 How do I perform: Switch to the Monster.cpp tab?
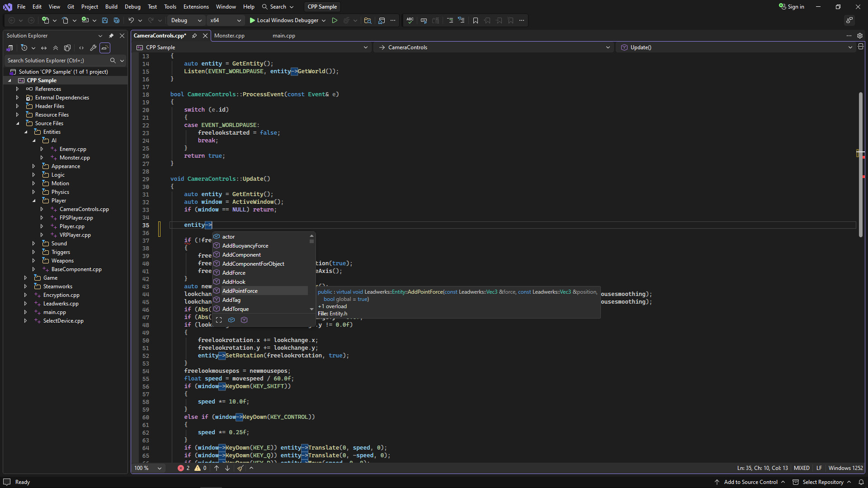tap(229, 36)
